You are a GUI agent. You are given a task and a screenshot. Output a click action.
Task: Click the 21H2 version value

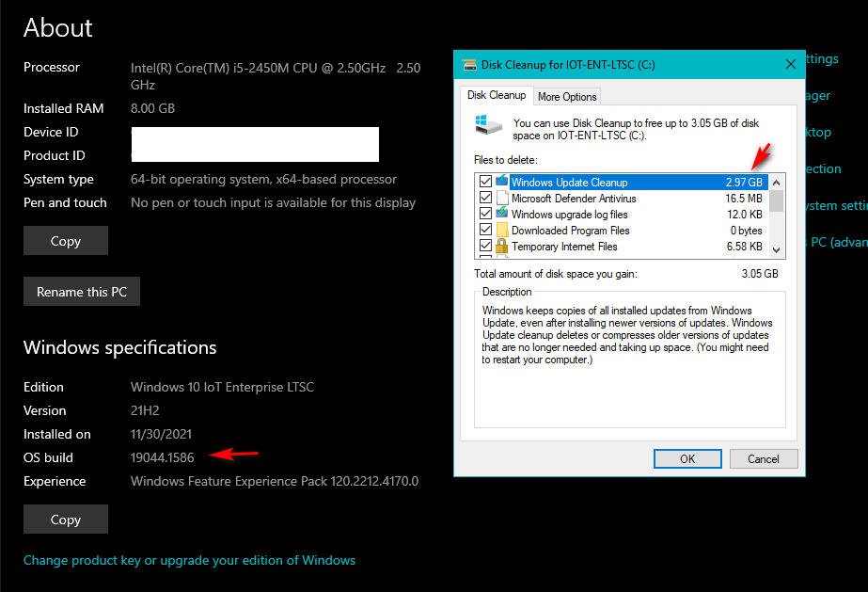[145, 410]
